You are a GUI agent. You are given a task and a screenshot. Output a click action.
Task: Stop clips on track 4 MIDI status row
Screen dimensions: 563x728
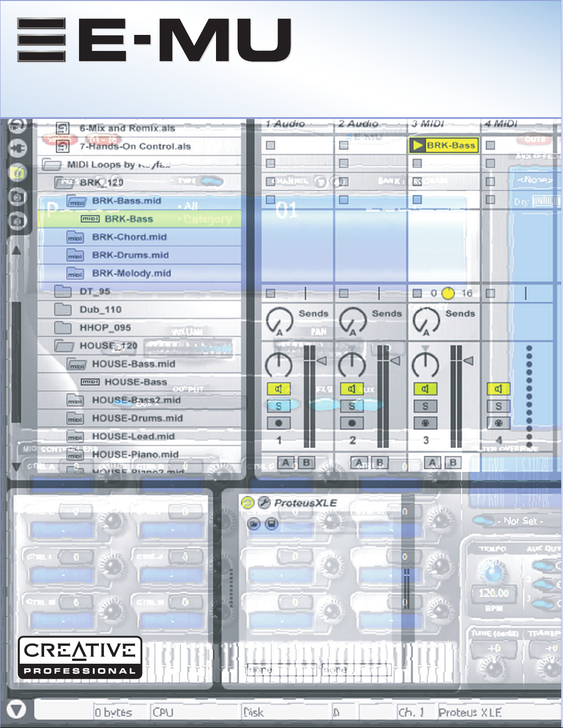(x=490, y=293)
